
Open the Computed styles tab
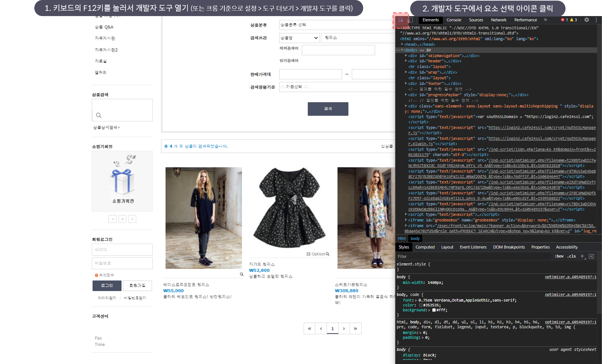(425, 247)
